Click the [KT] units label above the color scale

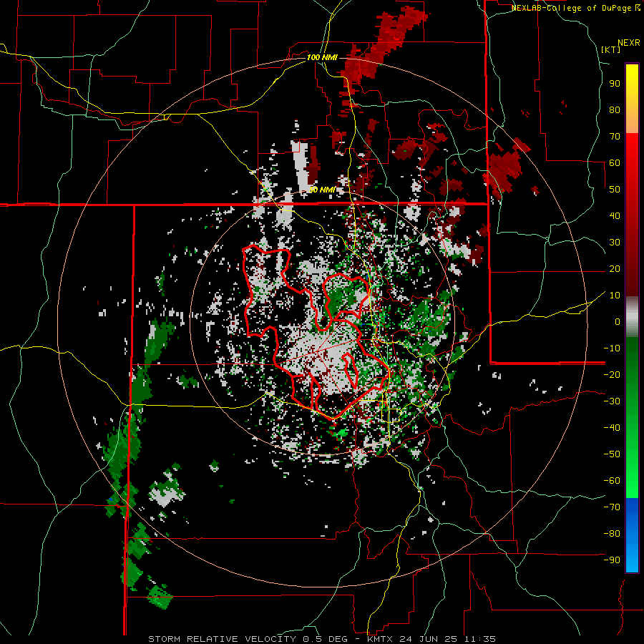click(x=611, y=49)
